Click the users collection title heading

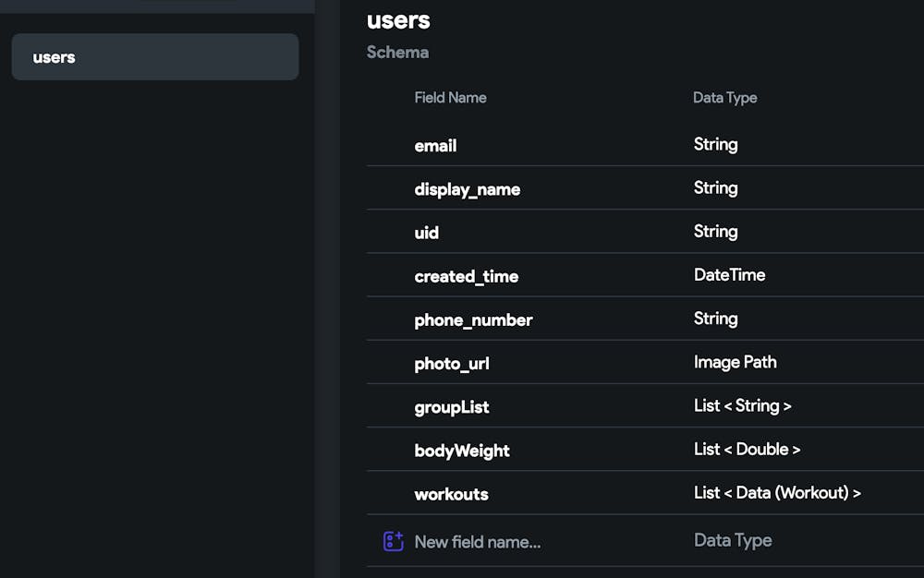pyautogui.click(x=399, y=20)
